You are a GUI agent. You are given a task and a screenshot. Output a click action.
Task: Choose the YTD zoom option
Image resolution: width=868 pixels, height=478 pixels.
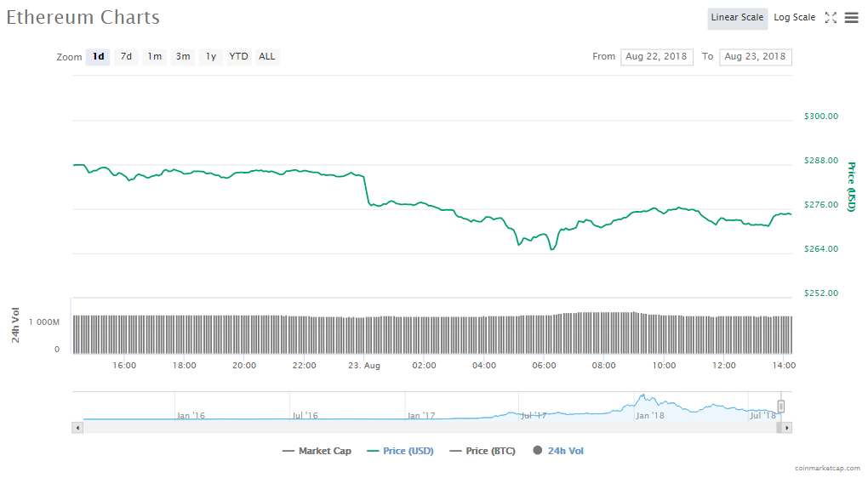(238, 57)
